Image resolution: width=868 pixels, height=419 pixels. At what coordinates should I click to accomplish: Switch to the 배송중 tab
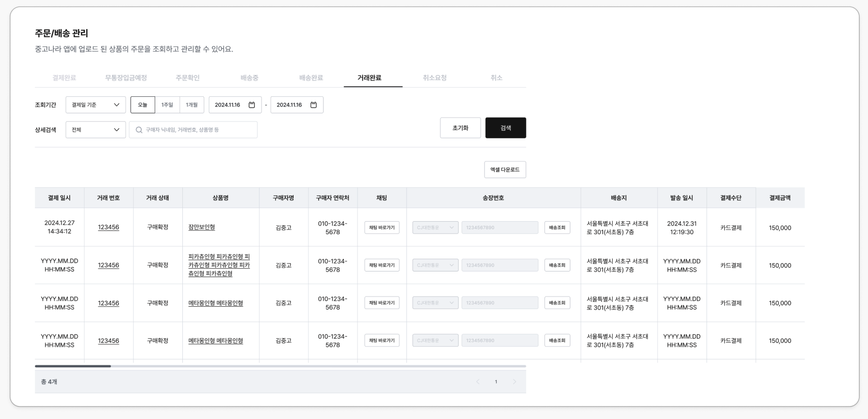coord(250,78)
